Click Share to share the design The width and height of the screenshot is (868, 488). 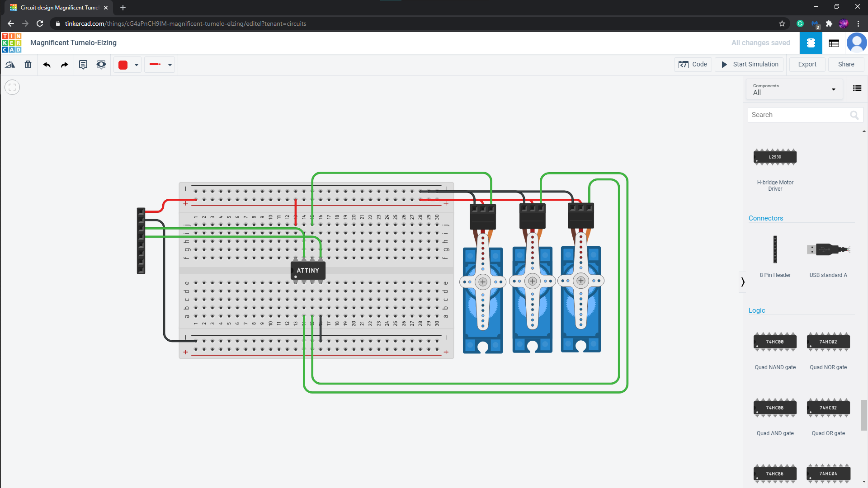846,64
